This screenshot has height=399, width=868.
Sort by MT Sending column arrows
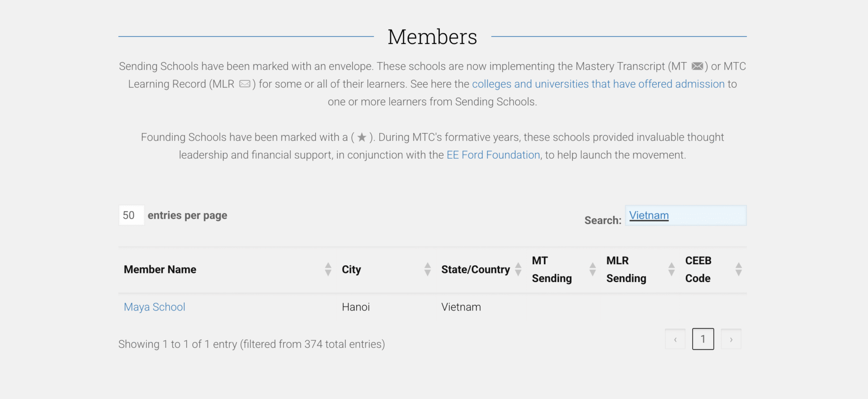coord(592,269)
